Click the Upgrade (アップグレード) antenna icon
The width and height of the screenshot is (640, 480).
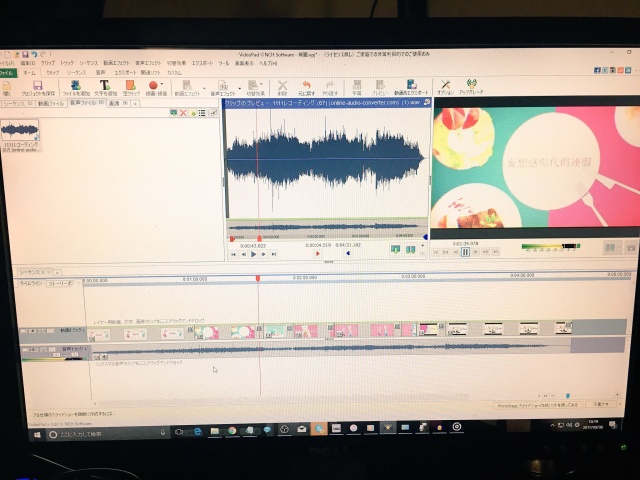click(471, 84)
